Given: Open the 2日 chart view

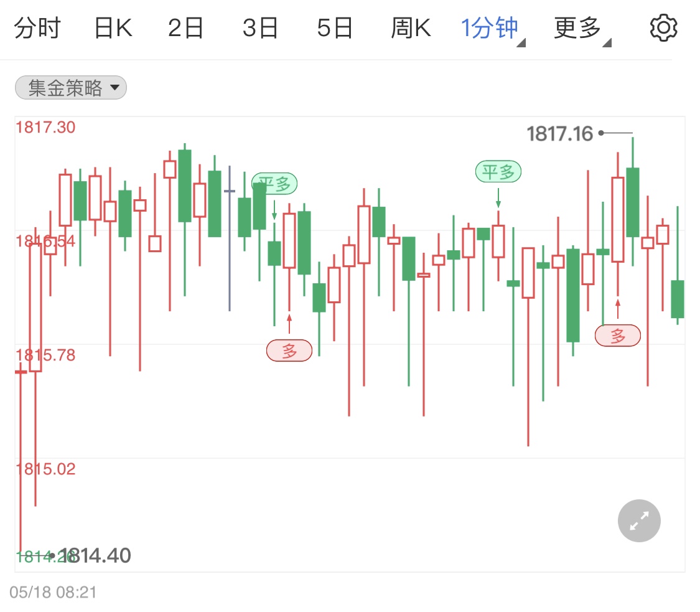Looking at the screenshot, I should tap(185, 27).
